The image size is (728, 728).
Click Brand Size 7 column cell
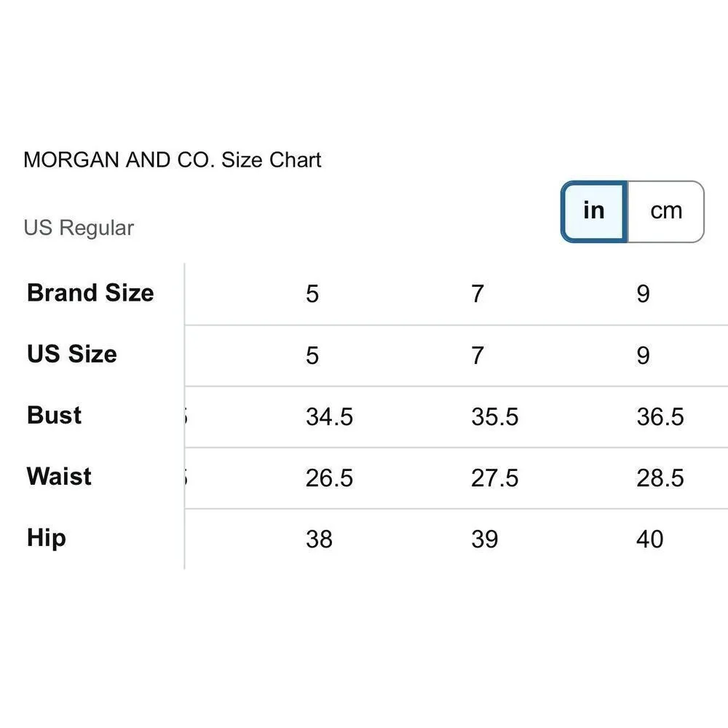pyautogui.click(x=478, y=294)
